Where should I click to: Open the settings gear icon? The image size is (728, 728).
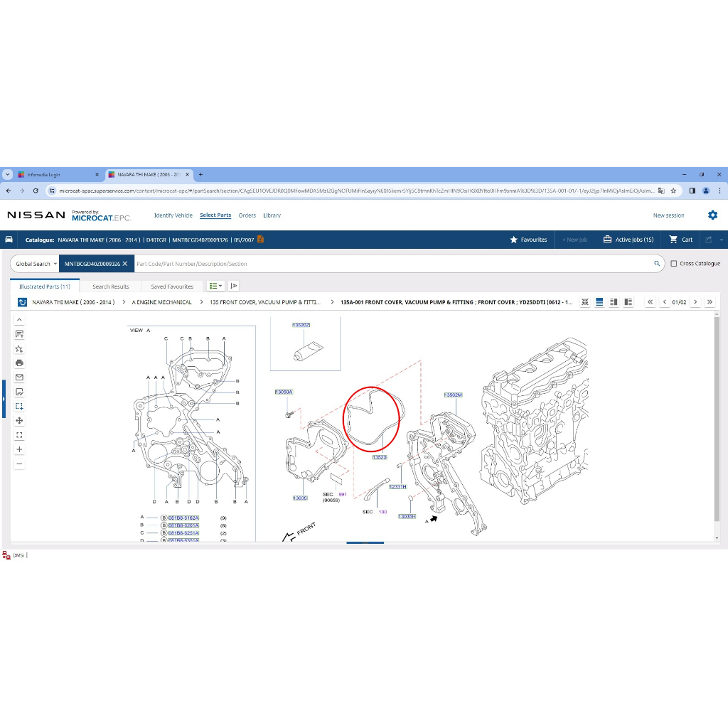pyautogui.click(x=712, y=215)
